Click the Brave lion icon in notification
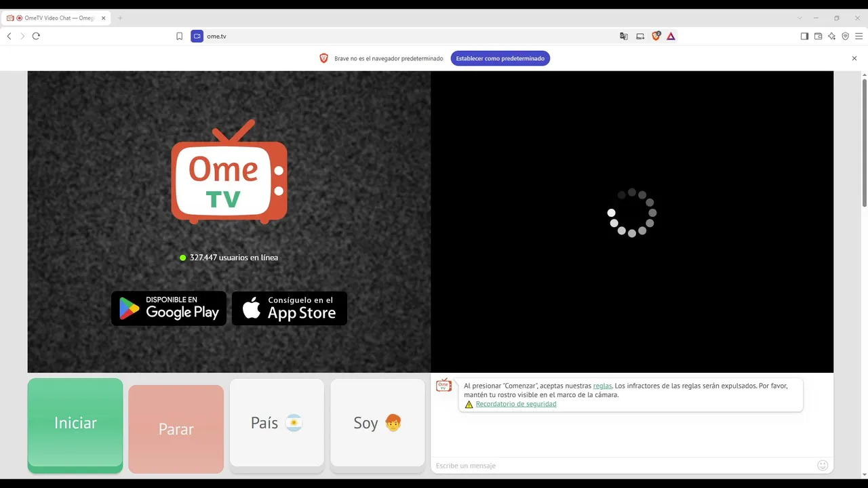 tap(324, 58)
